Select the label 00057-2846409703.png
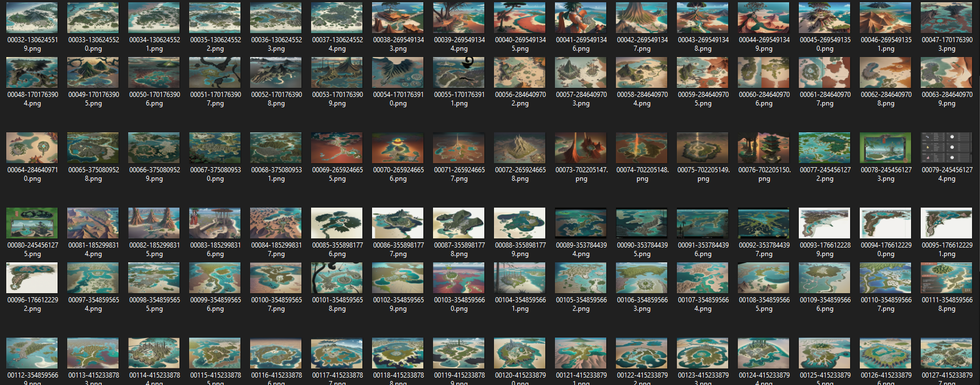Screen dimensions: 980x385 [x=581, y=99]
